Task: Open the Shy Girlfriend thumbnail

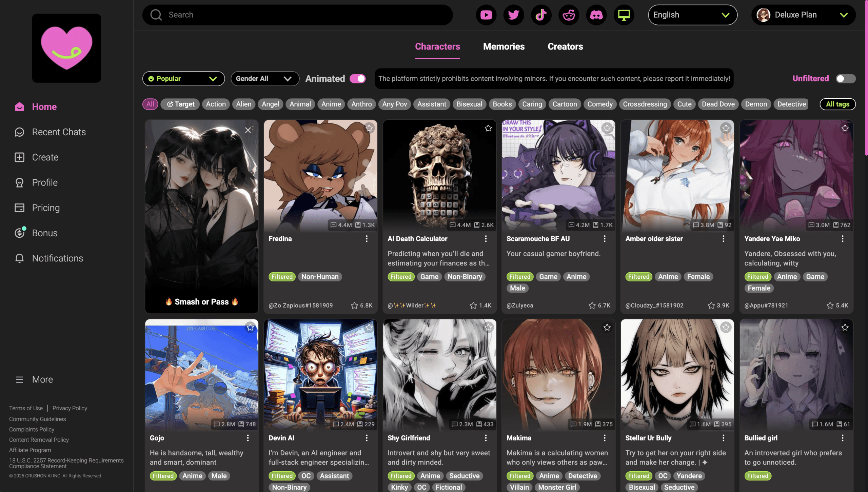Action: (439, 375)
